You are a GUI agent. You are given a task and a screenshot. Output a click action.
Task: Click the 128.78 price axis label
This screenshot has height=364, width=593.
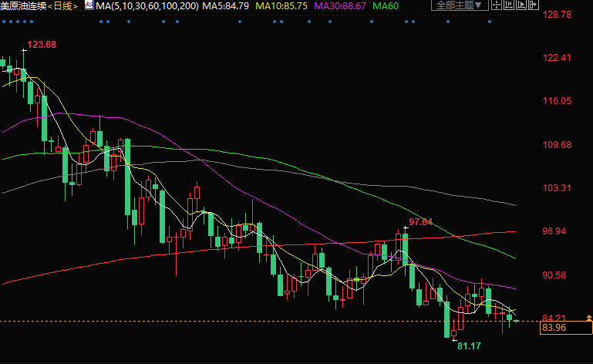(x=557, y=15)
